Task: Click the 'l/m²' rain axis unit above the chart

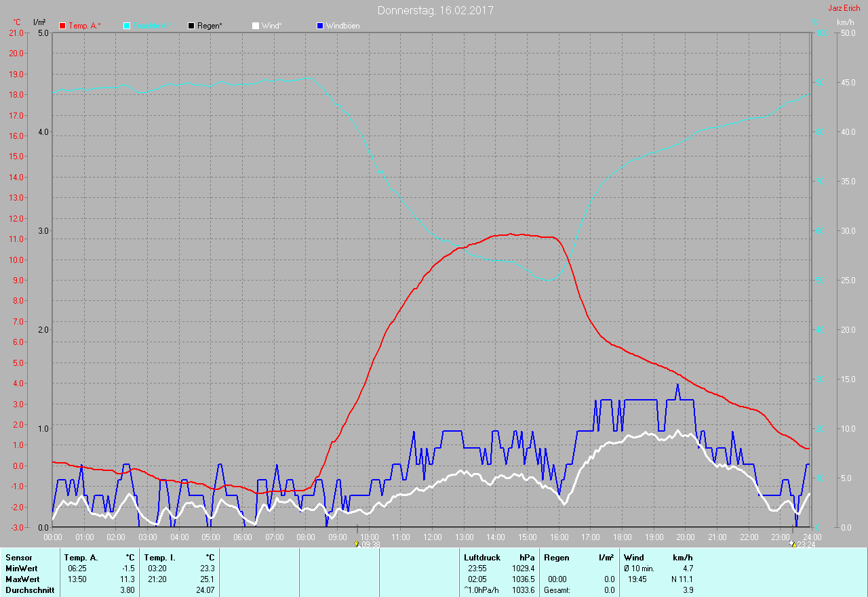Action: click(x=39, y=22)
